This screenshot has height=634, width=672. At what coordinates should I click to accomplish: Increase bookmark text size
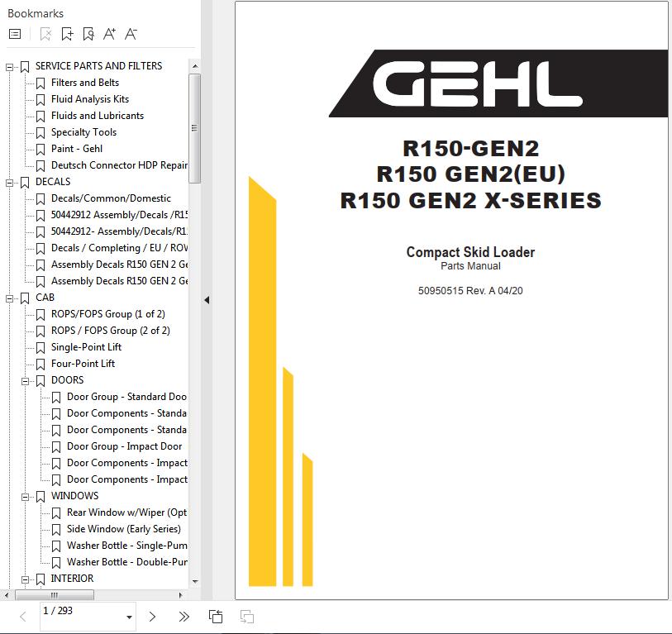[x=110, y=34]
